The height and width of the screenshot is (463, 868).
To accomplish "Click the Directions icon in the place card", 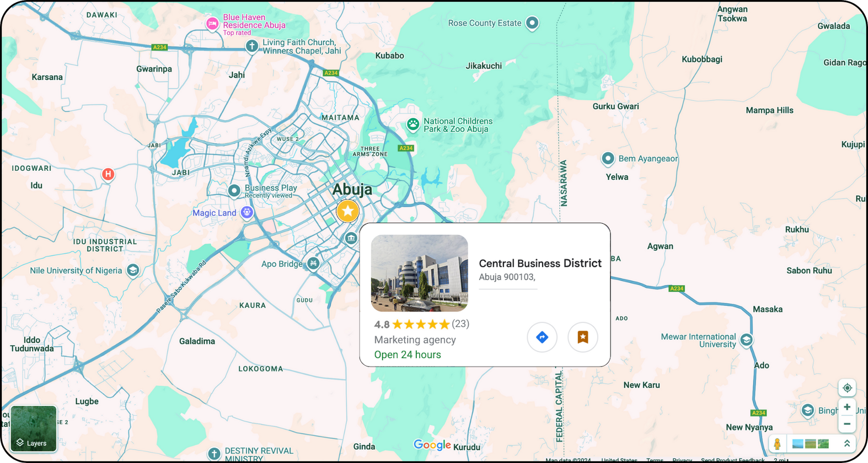I will click(542, 337).
